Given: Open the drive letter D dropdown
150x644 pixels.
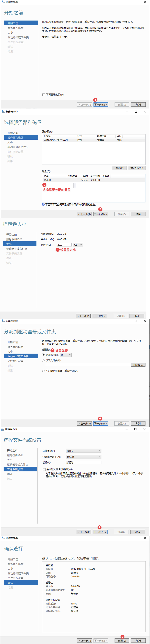Looking at the screenshot, I should click(x=66, y=355).
